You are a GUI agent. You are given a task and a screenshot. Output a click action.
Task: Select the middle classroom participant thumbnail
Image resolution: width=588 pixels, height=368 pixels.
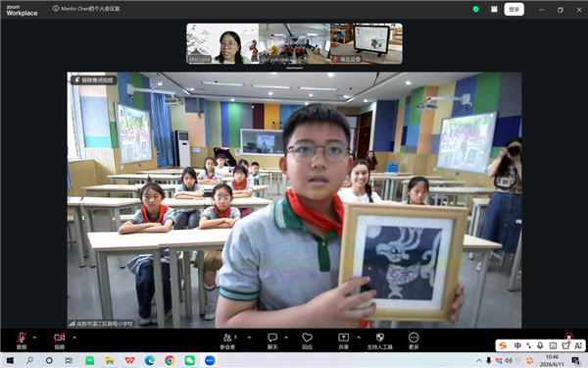pyautogui.click(x=294, y=43)
